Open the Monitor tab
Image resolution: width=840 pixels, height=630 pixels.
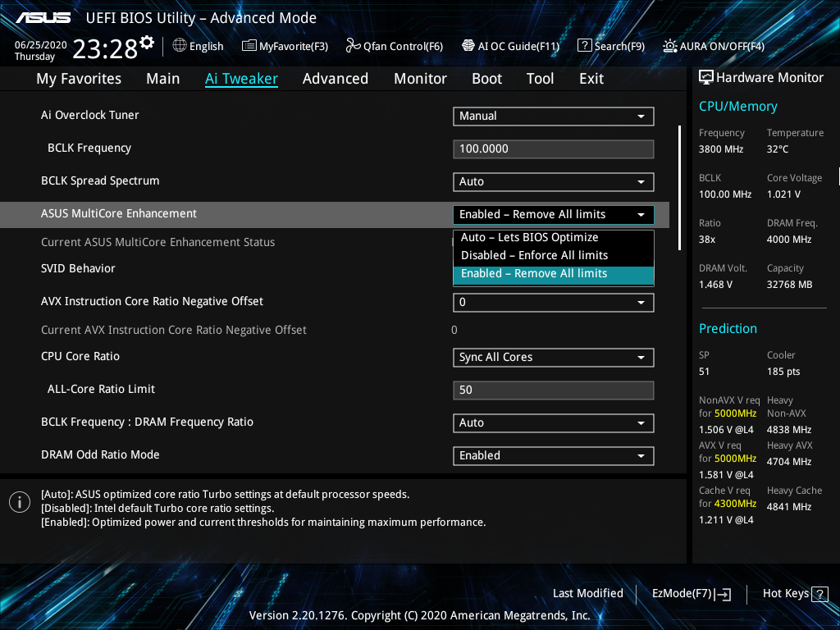coord(420,79)
